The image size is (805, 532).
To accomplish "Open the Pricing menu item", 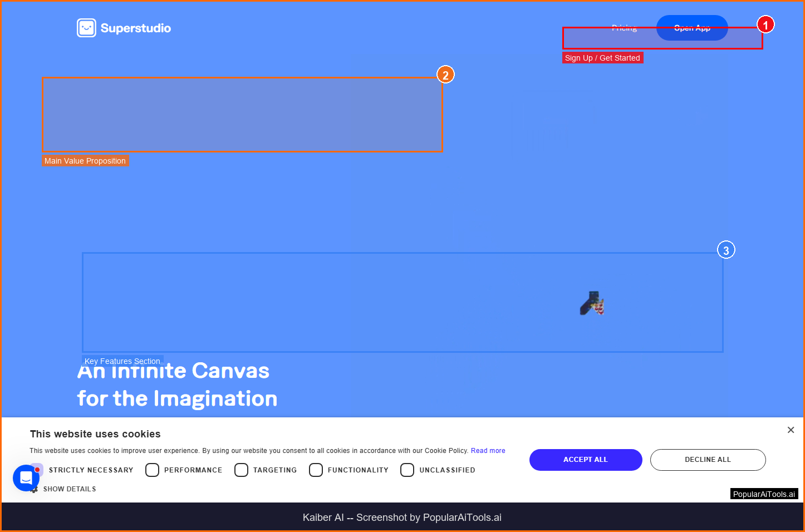I will click(624, 28).
